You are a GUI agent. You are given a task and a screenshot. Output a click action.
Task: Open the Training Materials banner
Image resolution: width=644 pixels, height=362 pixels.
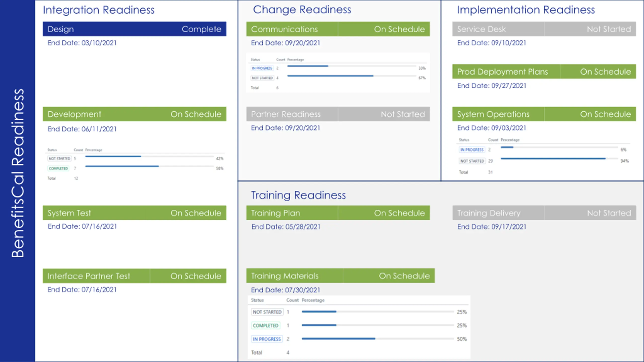coord(340,276)
